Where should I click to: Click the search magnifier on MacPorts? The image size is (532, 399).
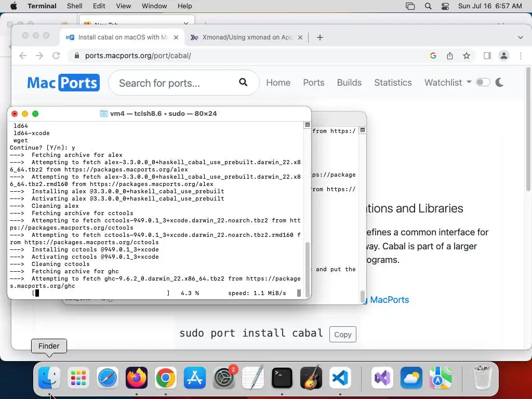(x=243, y=82)
